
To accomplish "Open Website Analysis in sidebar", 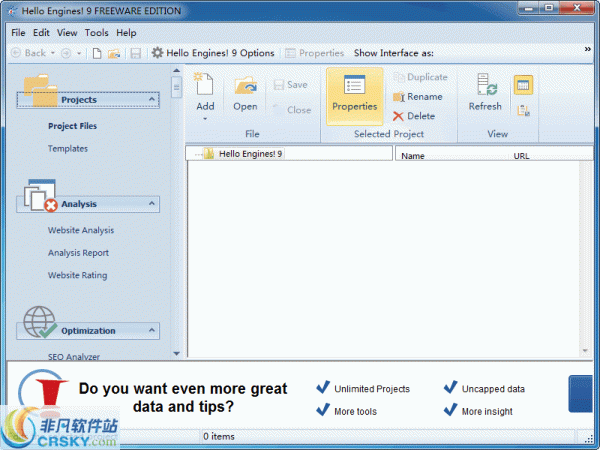I will 81,230.
